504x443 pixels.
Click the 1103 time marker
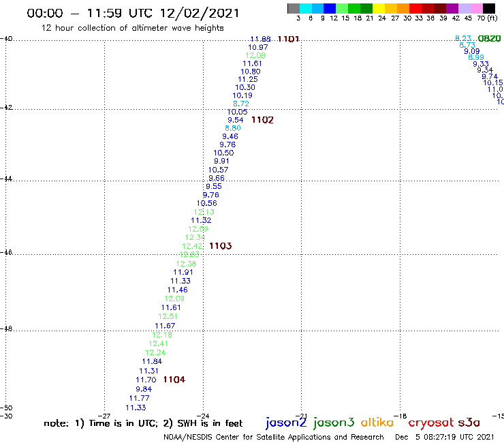(221, 246)
